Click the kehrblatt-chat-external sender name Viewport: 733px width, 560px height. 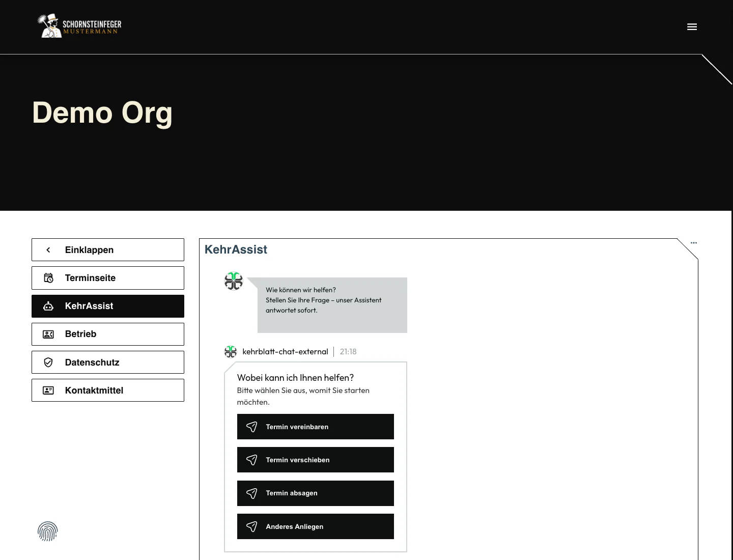coord(285,352)
